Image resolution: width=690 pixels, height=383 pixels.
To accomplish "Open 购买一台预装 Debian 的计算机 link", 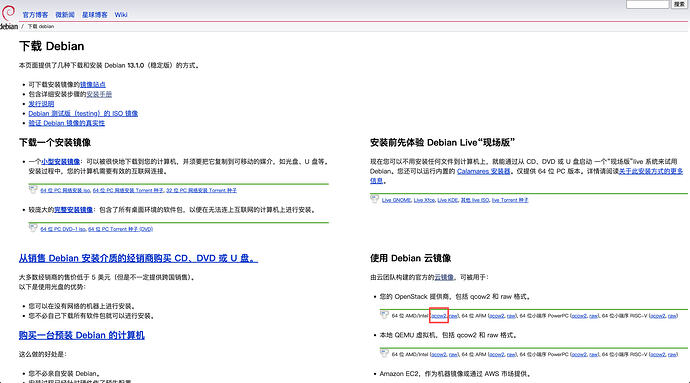I will (x=81, y=335).
